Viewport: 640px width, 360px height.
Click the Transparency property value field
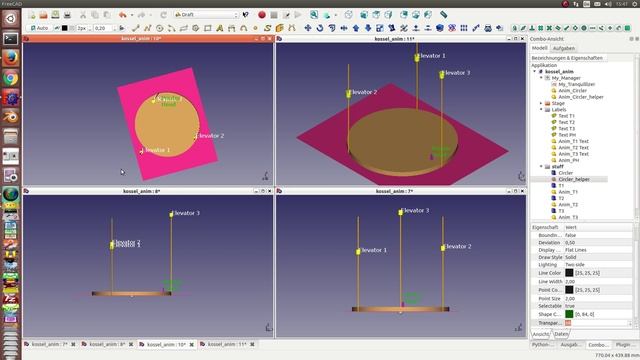598,323
